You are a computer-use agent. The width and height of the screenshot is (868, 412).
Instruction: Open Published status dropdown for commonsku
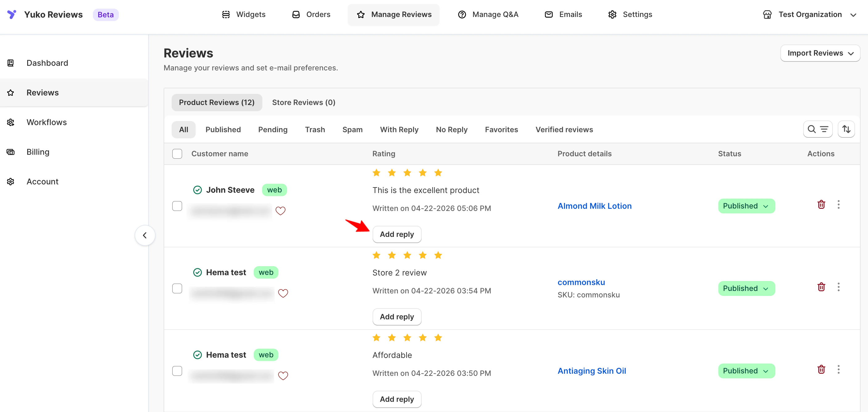[746, 288]
